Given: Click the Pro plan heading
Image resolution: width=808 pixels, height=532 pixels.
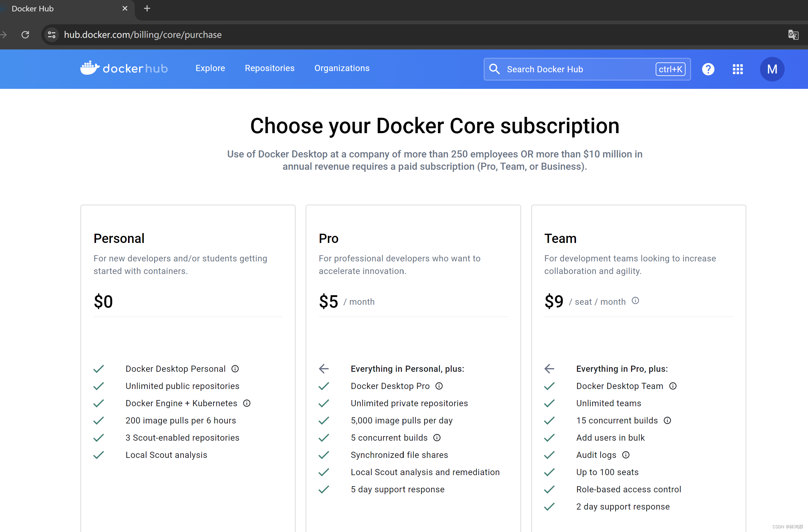Looking at the screenshot, I should [x=328, y=239].
